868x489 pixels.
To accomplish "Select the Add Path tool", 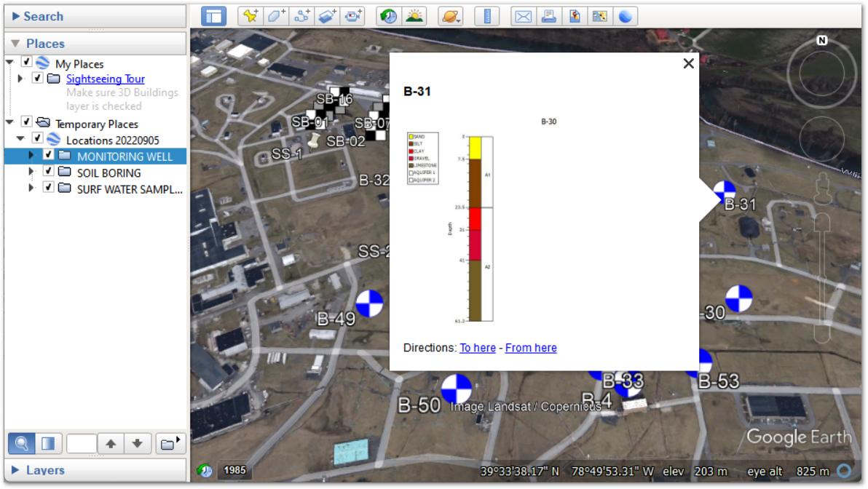I will click(301, 16).
